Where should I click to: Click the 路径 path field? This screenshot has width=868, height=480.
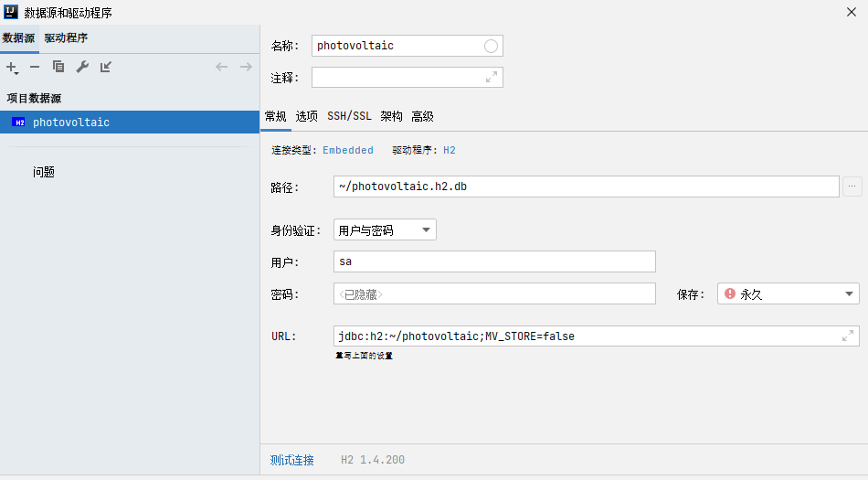587,187
